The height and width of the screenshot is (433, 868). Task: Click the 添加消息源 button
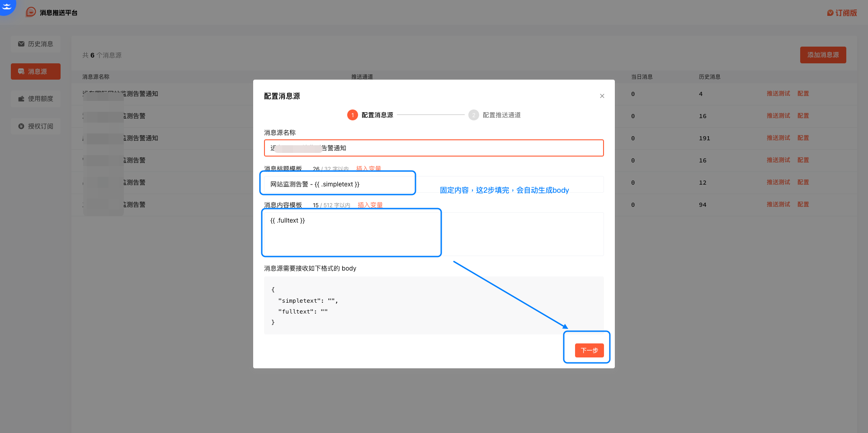coord(823,55)
